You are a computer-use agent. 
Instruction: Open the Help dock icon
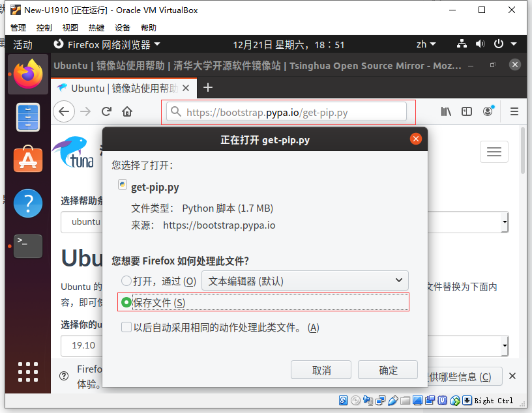28,203
